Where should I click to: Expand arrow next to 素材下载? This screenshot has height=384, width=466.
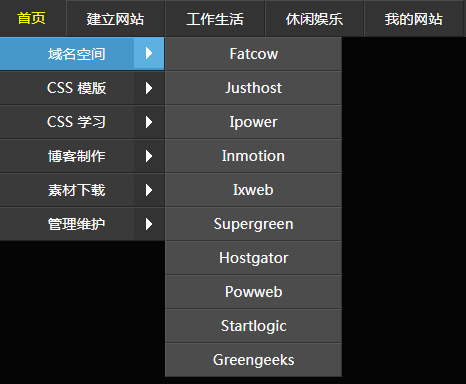click(149, 190)
